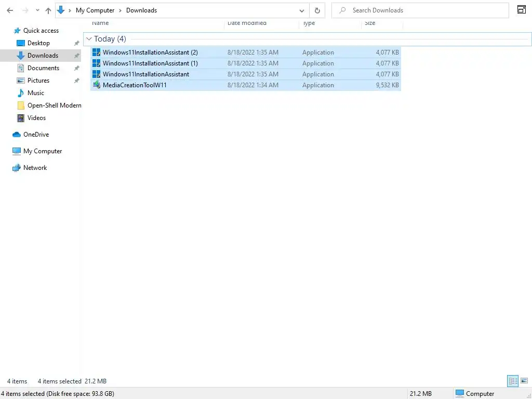The height and width of the screenshot is (399, 532).
Task: Click the Downloads arrow icon in sidebar
Action: click(21, 56)
